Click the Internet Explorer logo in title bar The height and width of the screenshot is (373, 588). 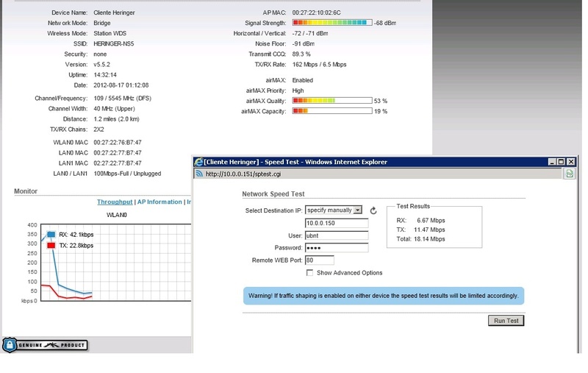tap(198, 162)
